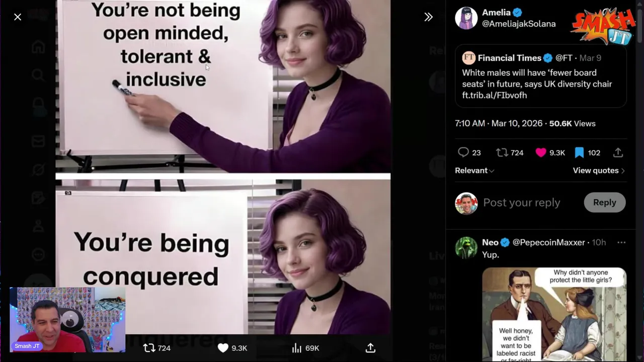Open View quotes link

[x=599, y=170]
